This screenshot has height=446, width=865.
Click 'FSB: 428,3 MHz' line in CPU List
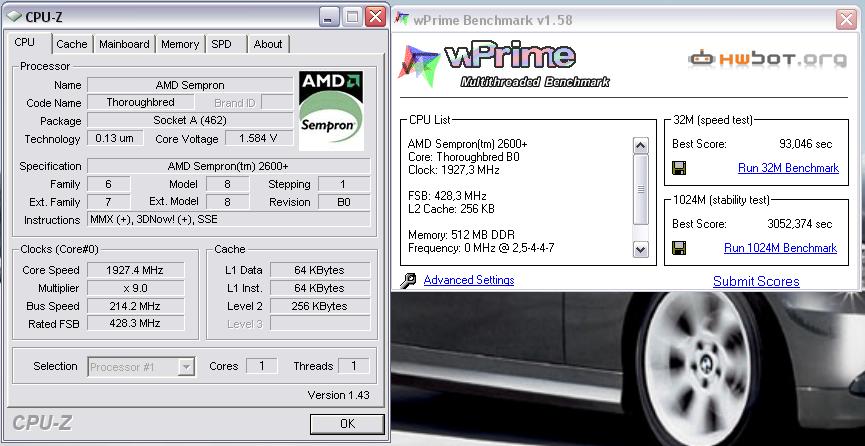(x=447, y=196)
